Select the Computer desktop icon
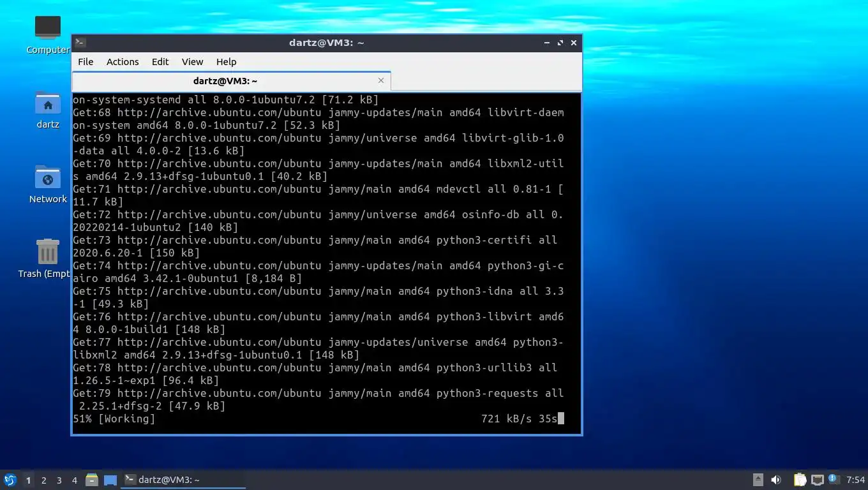The width and height of the screenshot is (868, 490). 48,35
